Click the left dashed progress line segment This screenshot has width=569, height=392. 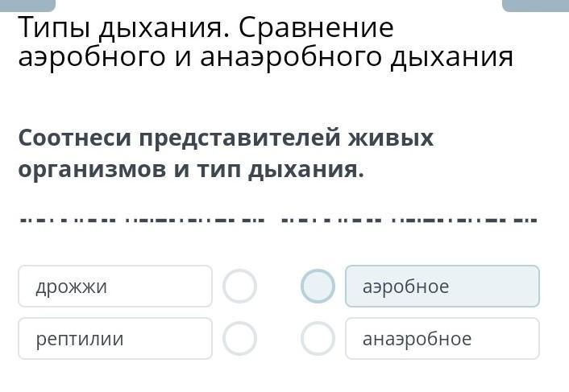coord(141,219)
